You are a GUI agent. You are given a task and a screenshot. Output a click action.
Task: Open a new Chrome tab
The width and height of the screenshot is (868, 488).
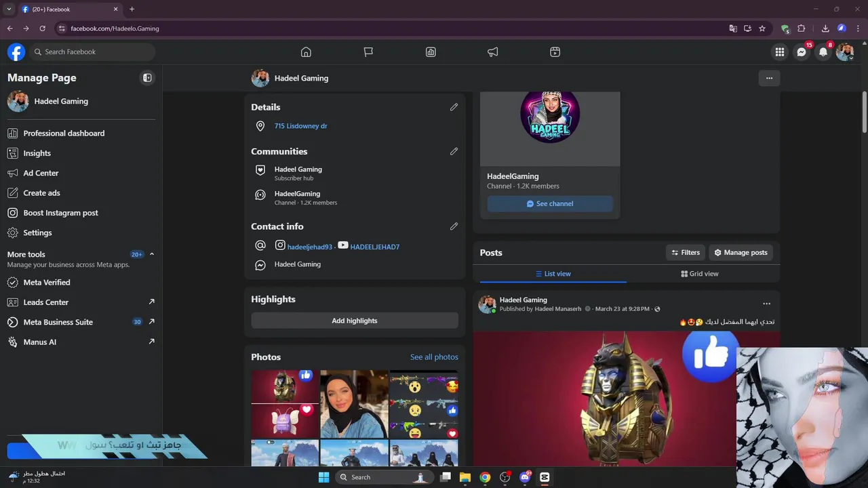pos(132,9)
